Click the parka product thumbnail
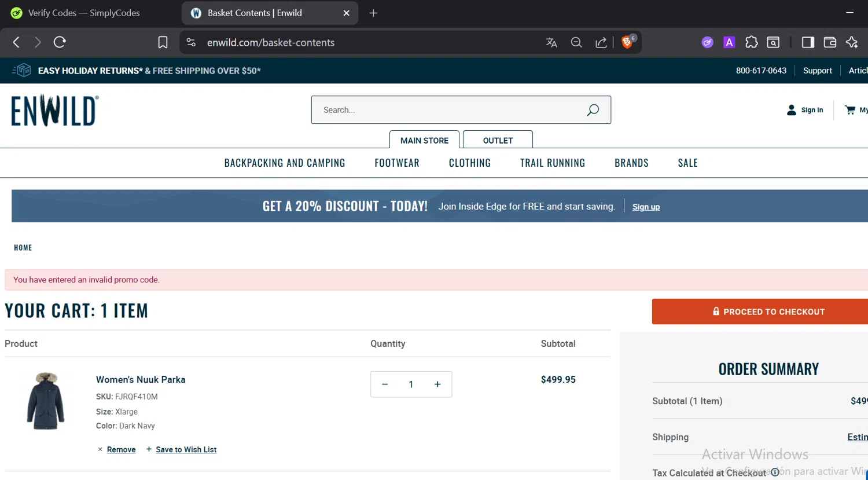868x480 pixels. pos(46,401)
